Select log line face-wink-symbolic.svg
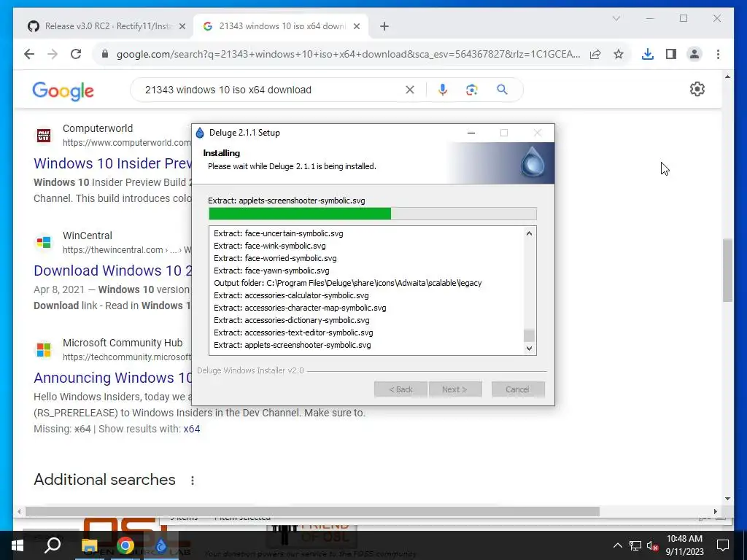Viewport: 747px width, 560px height. click(x=270, y=246)
